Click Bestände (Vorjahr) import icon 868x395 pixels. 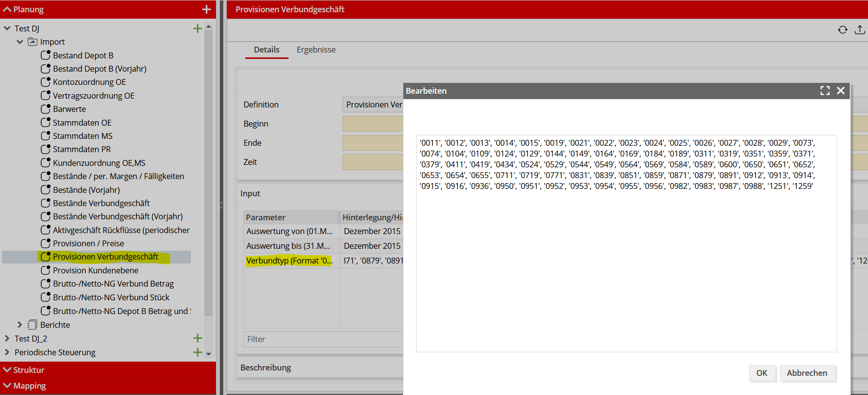point(46,189)
